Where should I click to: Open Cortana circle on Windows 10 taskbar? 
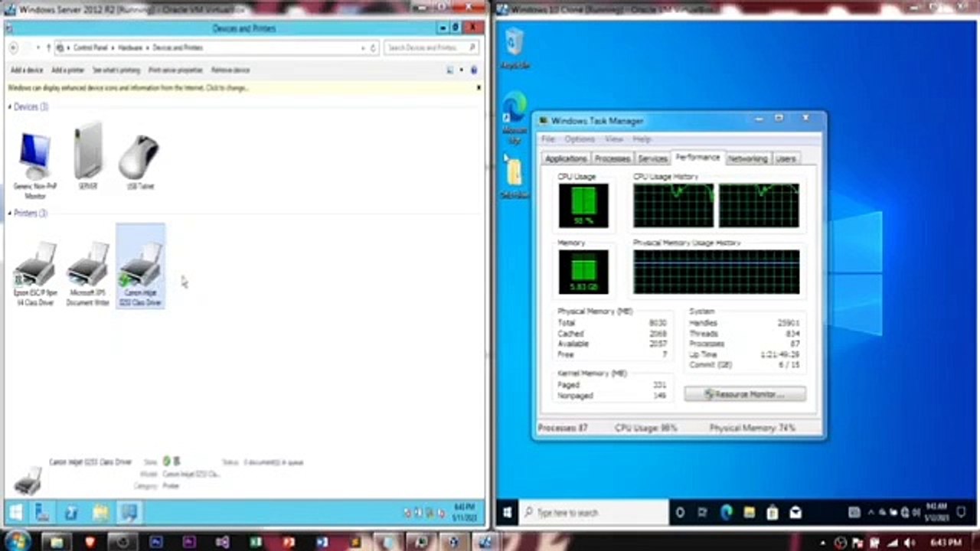680,512
